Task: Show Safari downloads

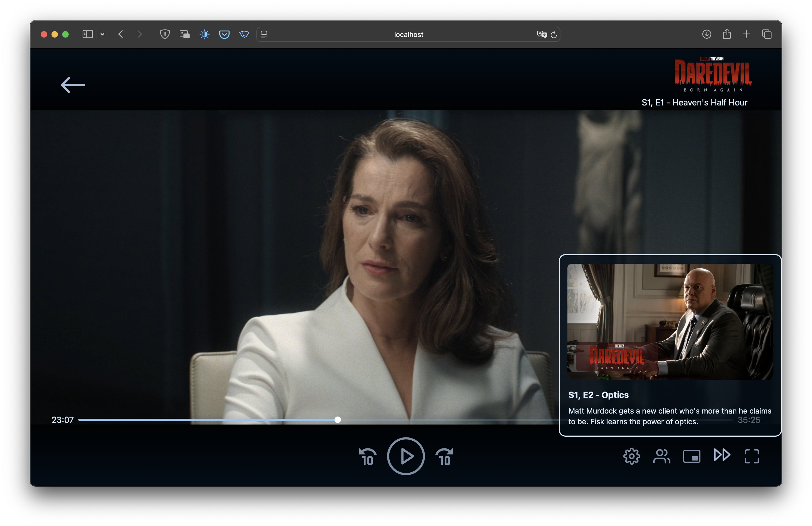Action: 707,34
